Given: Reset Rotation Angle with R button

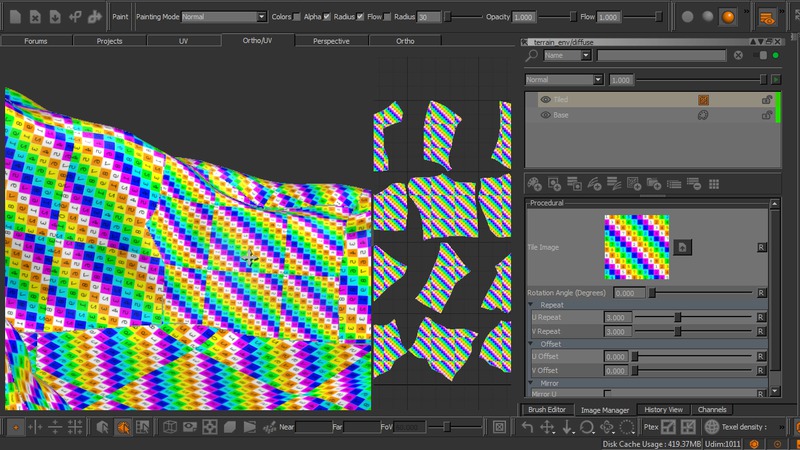Looking at the screenshot, I should [762, 293].
